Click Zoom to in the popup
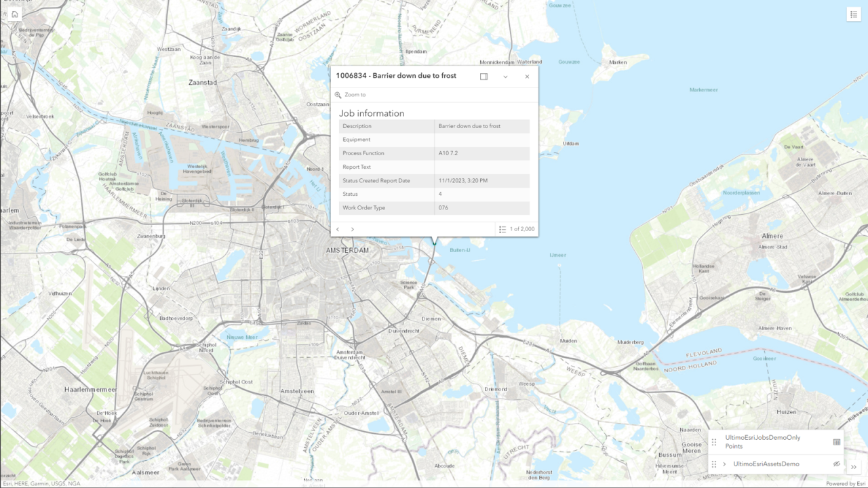 (x=355, y=95)
